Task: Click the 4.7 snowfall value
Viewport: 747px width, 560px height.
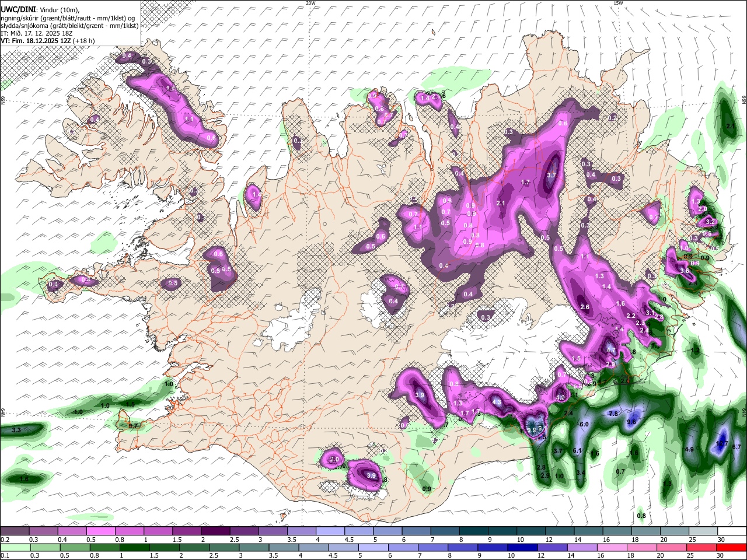Action: click(x=611, y=351)
